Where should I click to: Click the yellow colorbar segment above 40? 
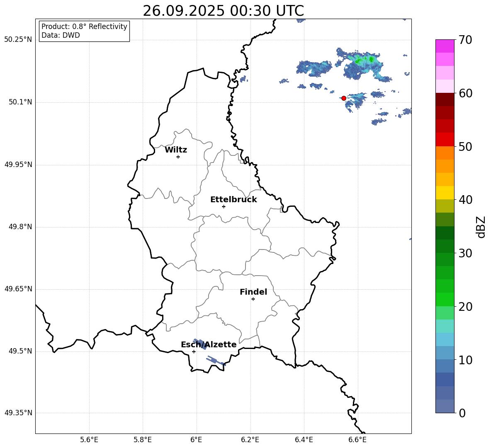coord(445,193)
